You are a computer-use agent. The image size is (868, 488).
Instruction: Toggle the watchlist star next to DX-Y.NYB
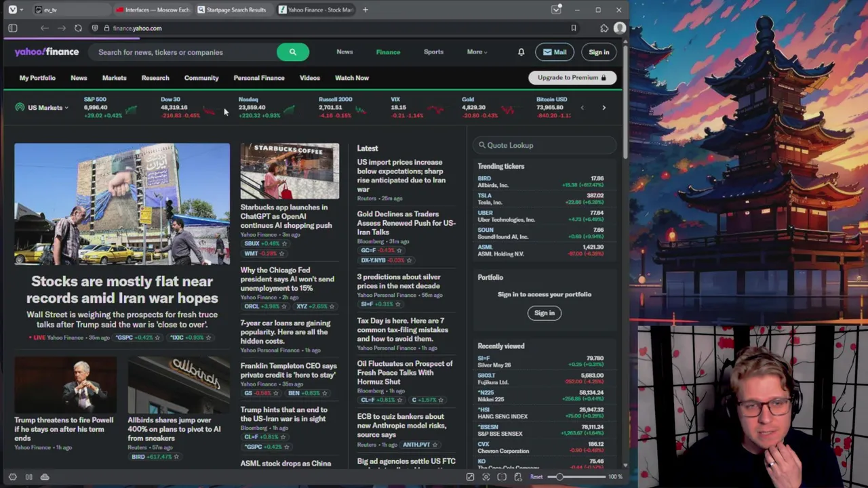click(409, 260)
